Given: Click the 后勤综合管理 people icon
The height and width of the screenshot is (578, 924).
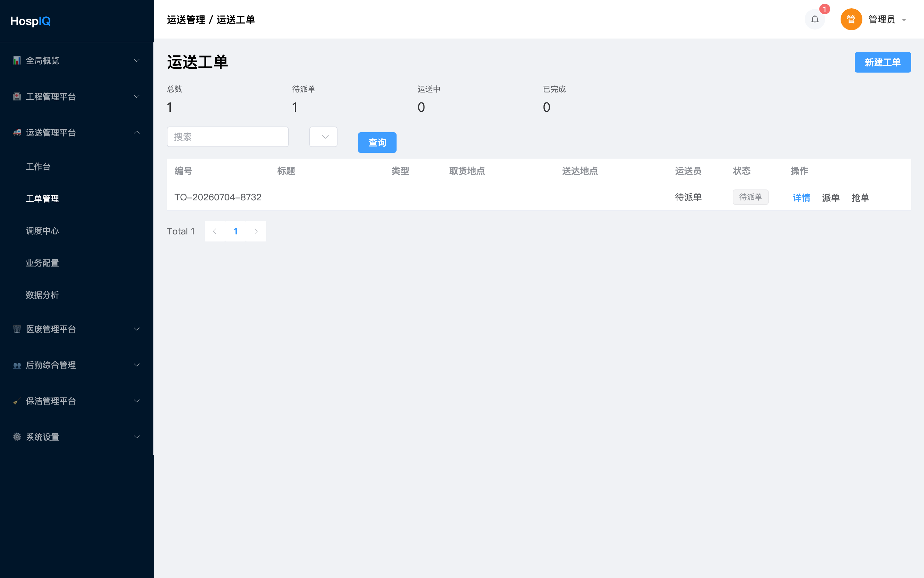Looking at the screenshot, I should point(17,365).
